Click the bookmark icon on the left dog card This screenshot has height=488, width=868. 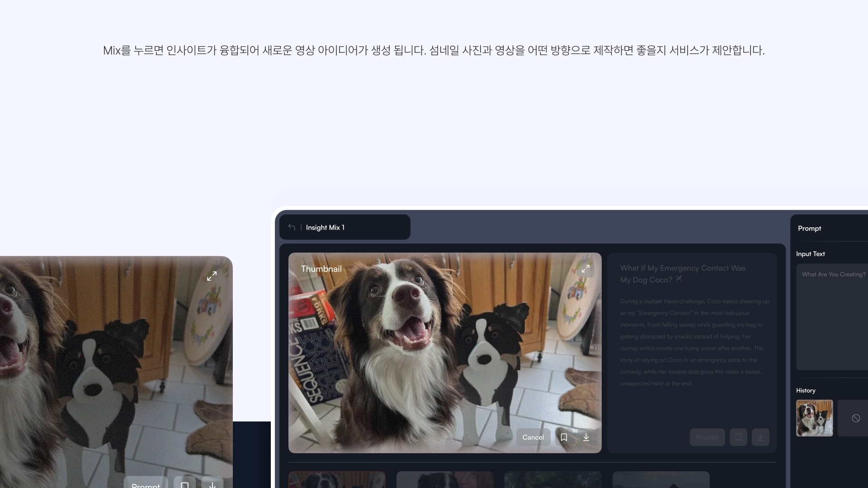(x=184, y=483)
